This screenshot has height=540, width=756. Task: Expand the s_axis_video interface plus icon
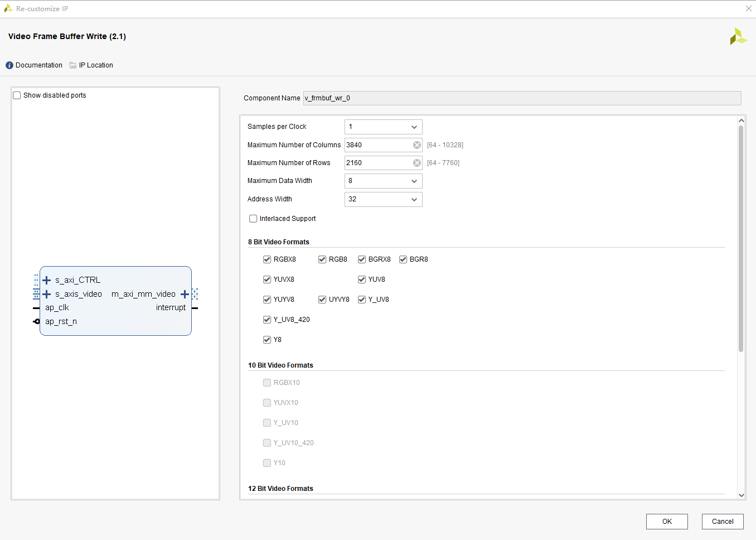click(x=47, y=293)
